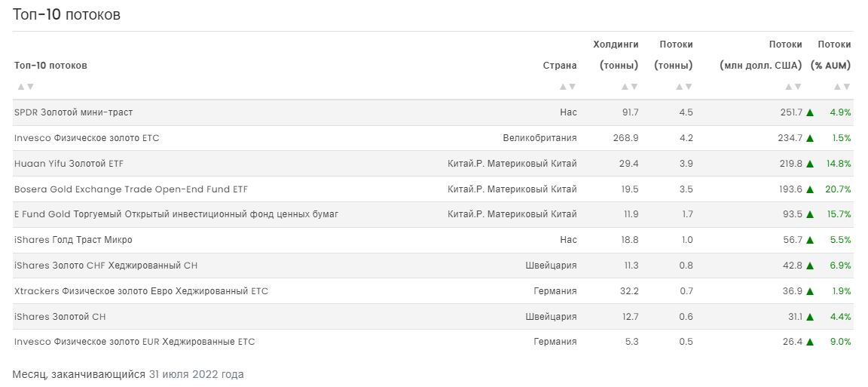Click iShares Голд Траст Микро name
The image size is (868, 387).
point(73,240)
